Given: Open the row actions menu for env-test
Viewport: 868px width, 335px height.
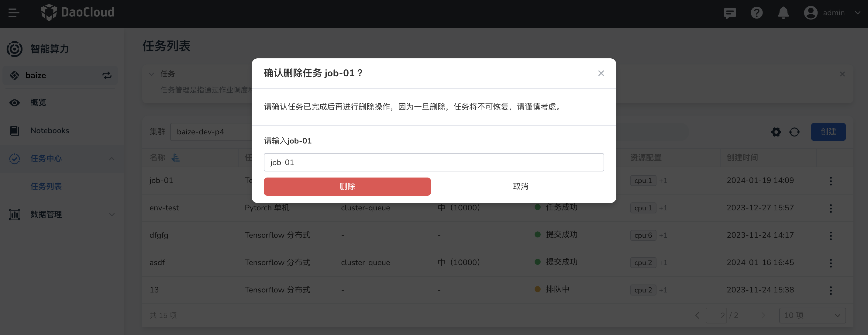Looking at the screenshot, I should pyautogui.click(x=831, y=208).
